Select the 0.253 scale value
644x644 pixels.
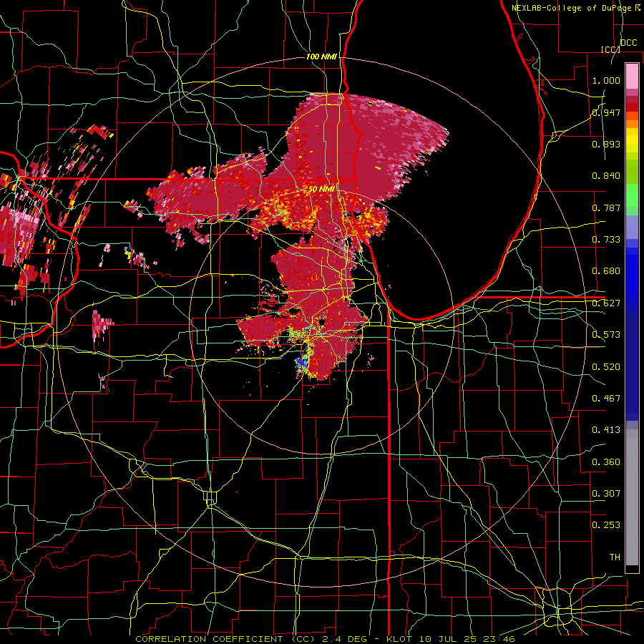[606, 525]
